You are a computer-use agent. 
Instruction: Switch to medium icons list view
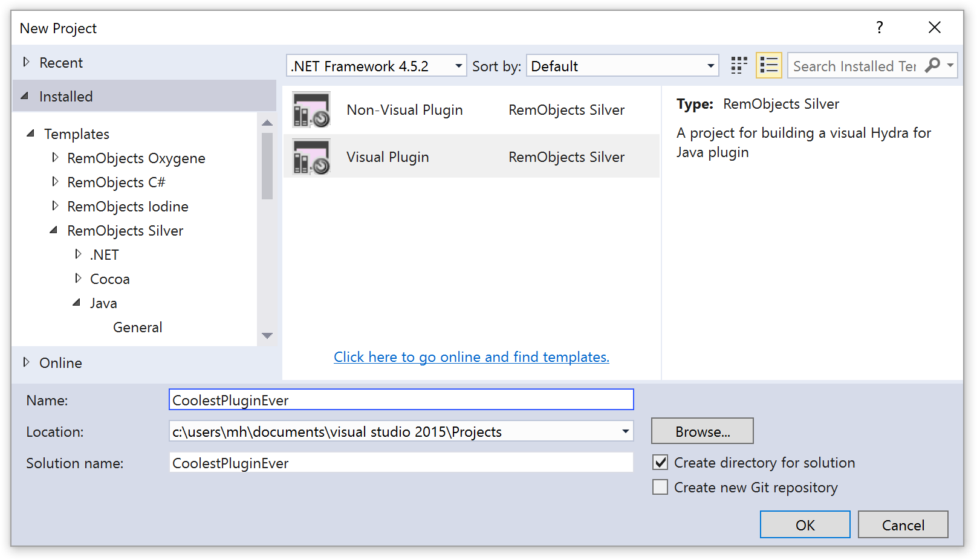tap(769, 65)
